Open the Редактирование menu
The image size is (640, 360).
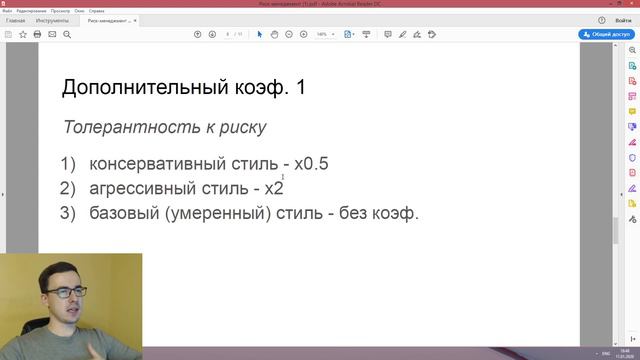click(x=31, y=11)
